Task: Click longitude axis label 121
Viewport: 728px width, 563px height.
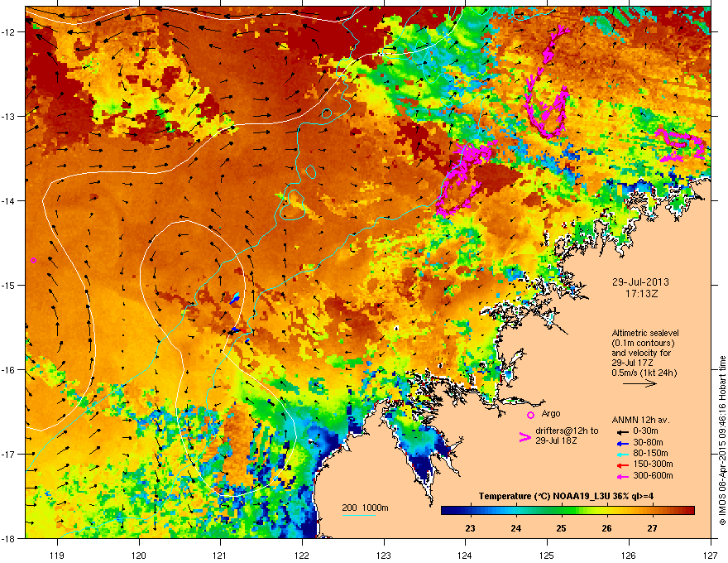Action: pos(220,555)
